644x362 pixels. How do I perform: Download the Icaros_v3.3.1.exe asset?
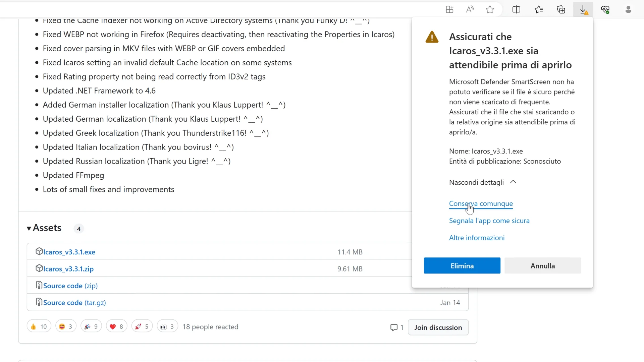70,252
